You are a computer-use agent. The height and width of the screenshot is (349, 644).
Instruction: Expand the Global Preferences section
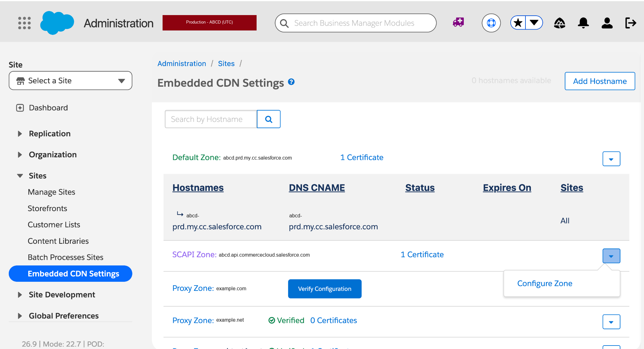19,316
